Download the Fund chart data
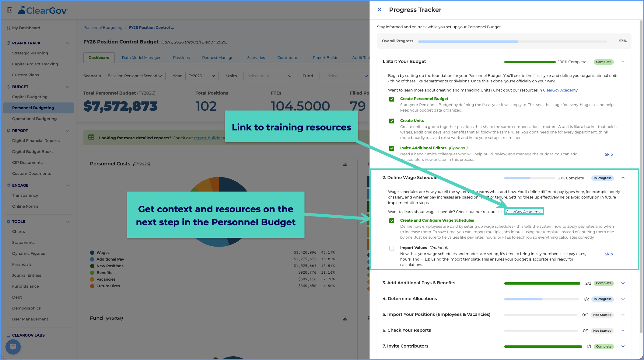The width and height of the screenshot is (644, 360). tap(345, 318)
